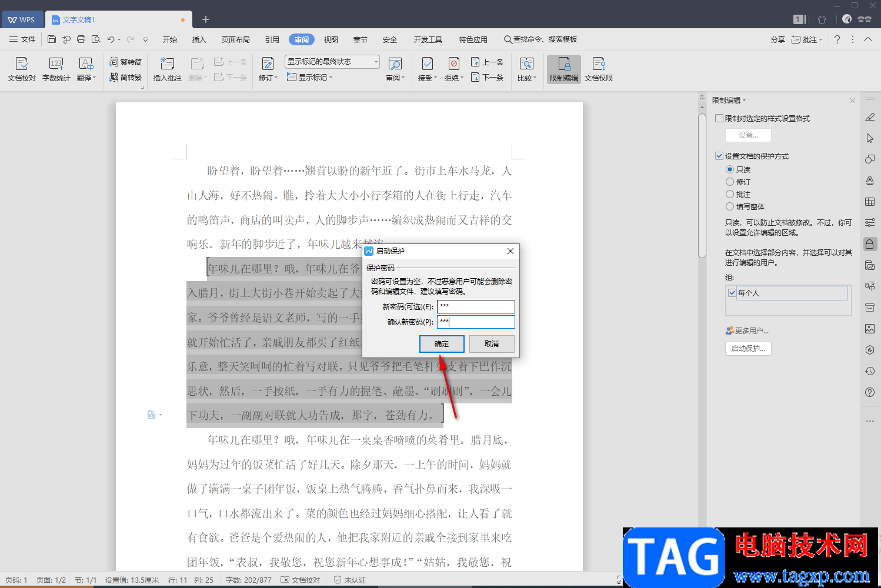Switch to the WPS home tab
The height and width of the screenshot is (588, 881).
[x=21, y=19]
